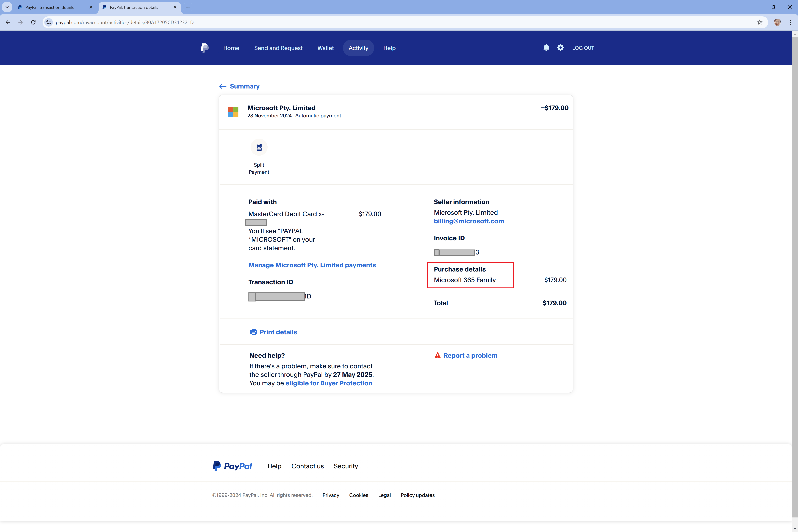Switch to the first PayPal tab
Screen dimensions: 798x532
49,7
